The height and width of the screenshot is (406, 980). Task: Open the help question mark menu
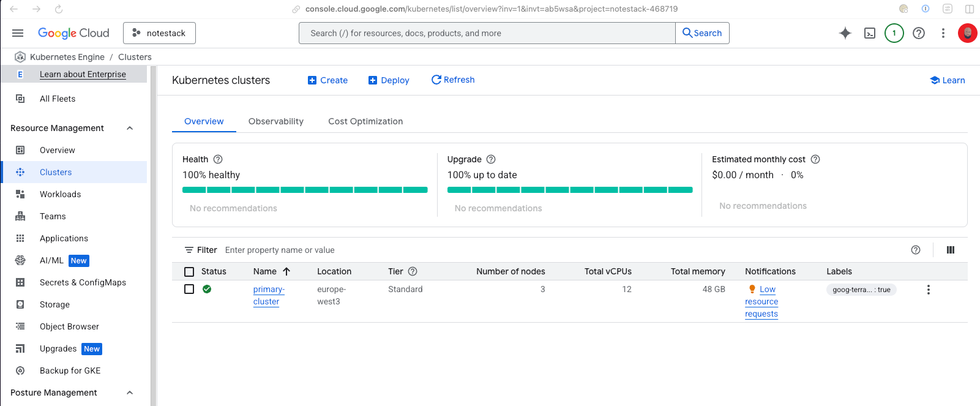[919, 33]
